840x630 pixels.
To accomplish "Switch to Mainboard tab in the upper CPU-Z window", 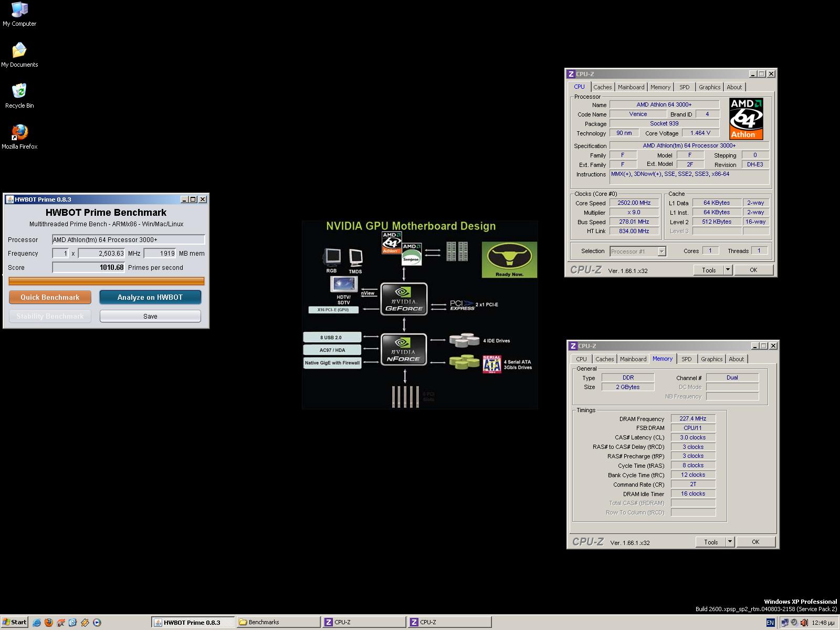I will [631, 87].
